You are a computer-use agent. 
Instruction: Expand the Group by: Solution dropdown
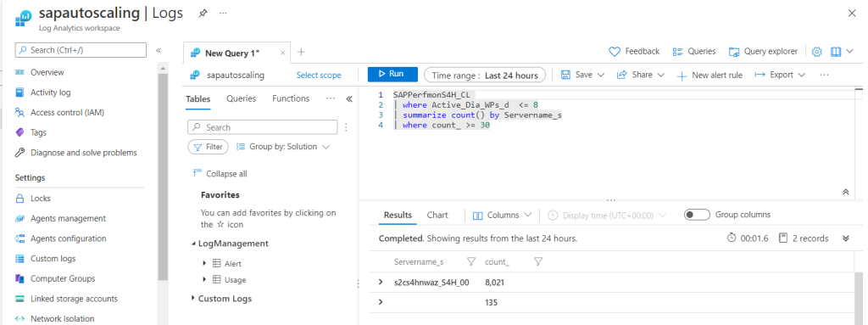[x=283, y=147]
